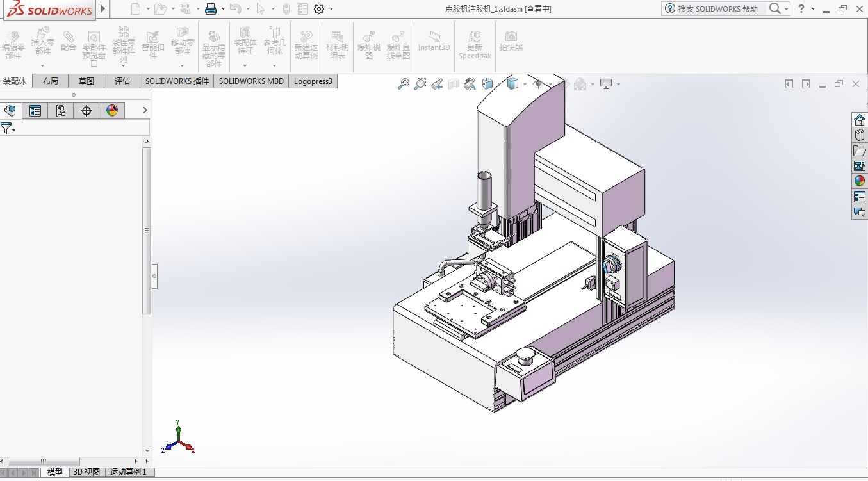868x481 pixels.
Task: Click Explode Line Sketch (爆炸直线草图)
Action: click(398, 44)
